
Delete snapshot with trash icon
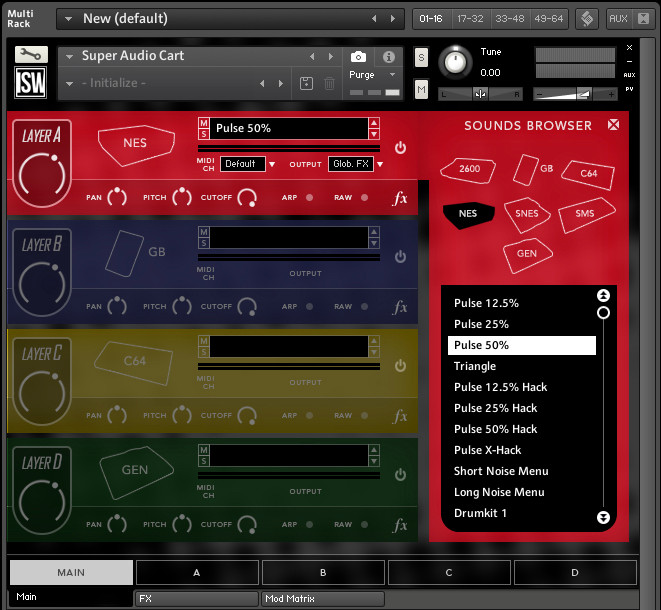click(x=329, y=83)
